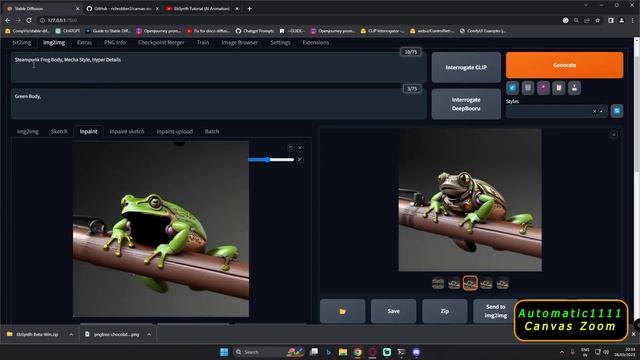
Task: Expand the Styles dropdown
Action: [x=601, y=111]
